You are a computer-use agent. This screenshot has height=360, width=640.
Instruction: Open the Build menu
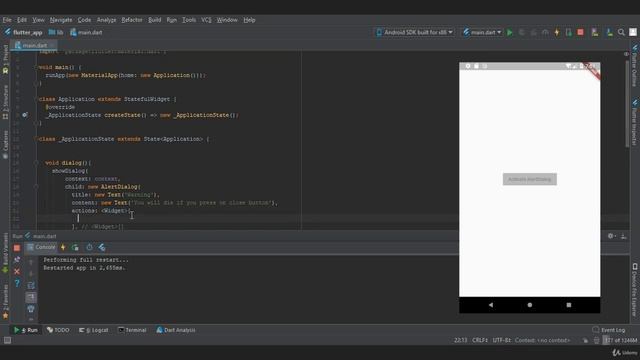coord(155,20)
